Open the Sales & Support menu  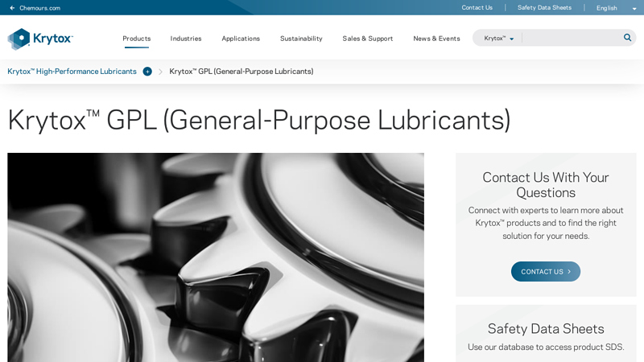coord(368,38)
